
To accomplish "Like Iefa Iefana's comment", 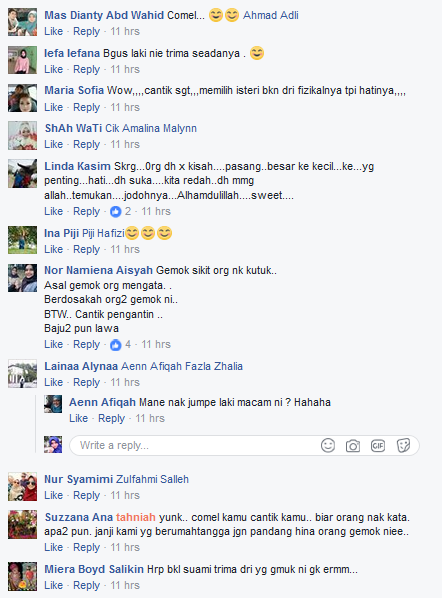I will (53, 69).
